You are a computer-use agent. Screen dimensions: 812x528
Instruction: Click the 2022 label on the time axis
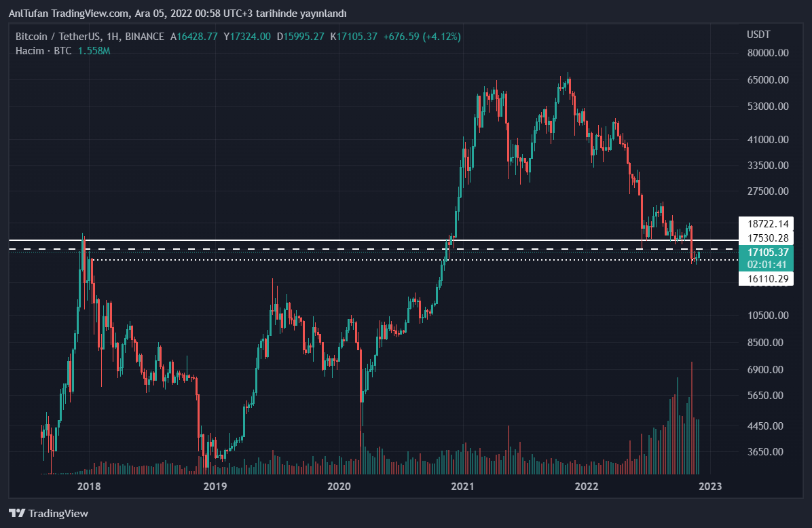pos(587,486)
